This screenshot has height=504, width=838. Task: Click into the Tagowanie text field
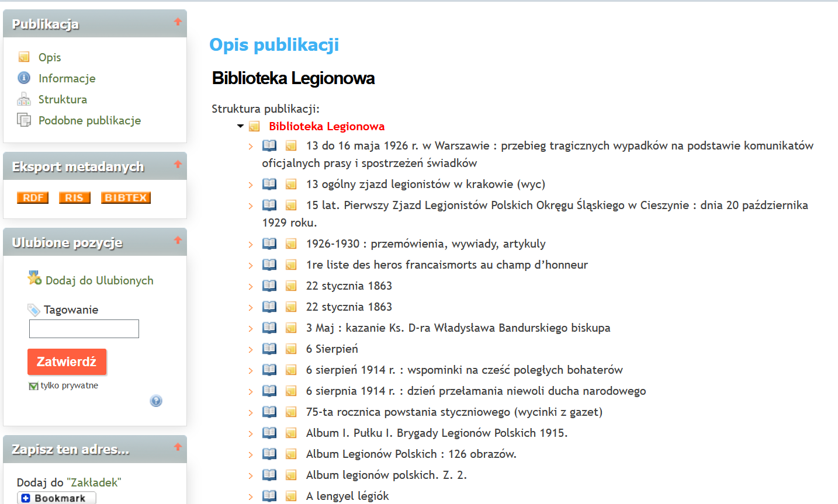(84, 329)
